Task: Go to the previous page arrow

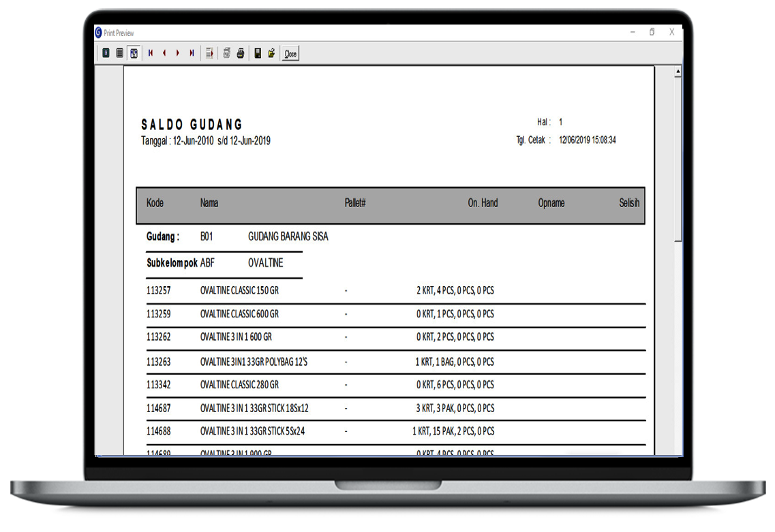Action: [x=164, y=53]
